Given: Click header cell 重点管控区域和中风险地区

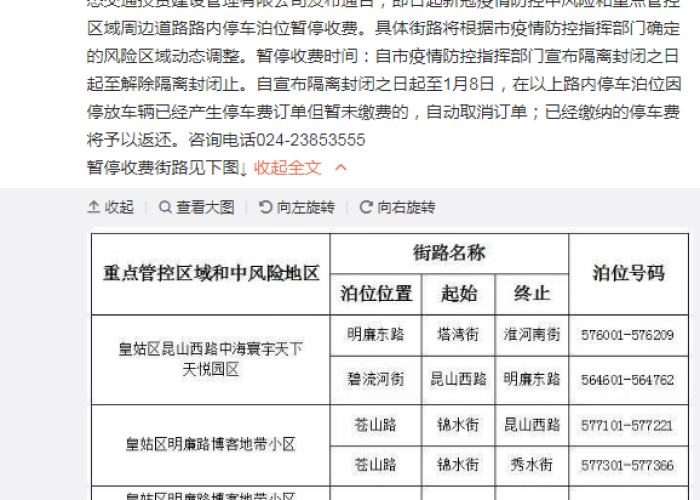Looking at the screenshot, I should point(211,274).
